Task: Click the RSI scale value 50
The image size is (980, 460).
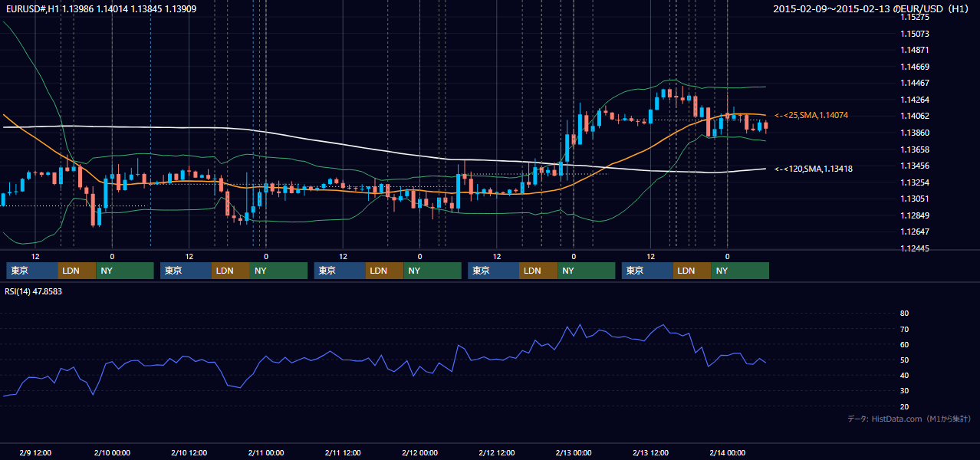Action: pos(904,360)
